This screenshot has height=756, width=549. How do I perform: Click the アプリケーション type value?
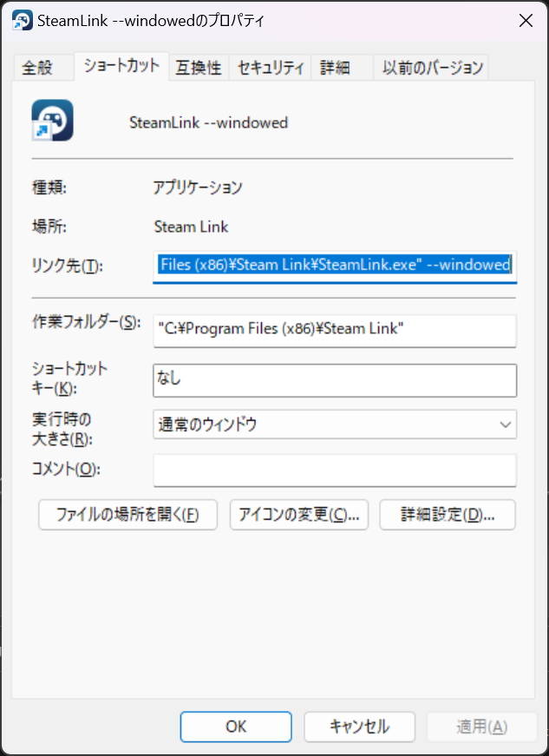click(198, 187)
